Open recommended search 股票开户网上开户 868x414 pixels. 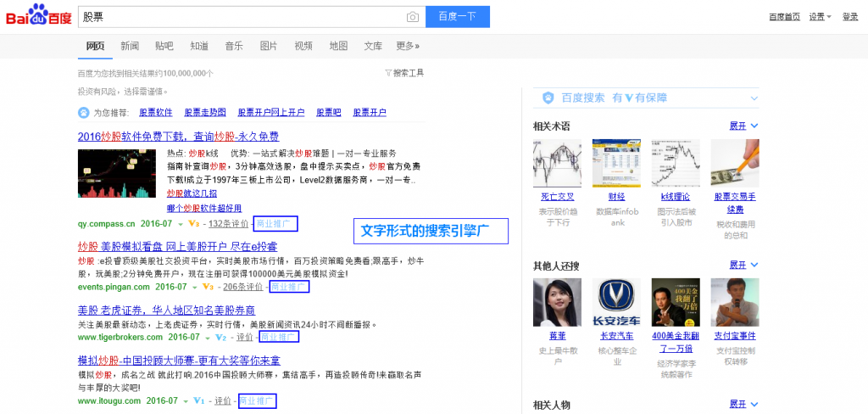pos(271,113)
